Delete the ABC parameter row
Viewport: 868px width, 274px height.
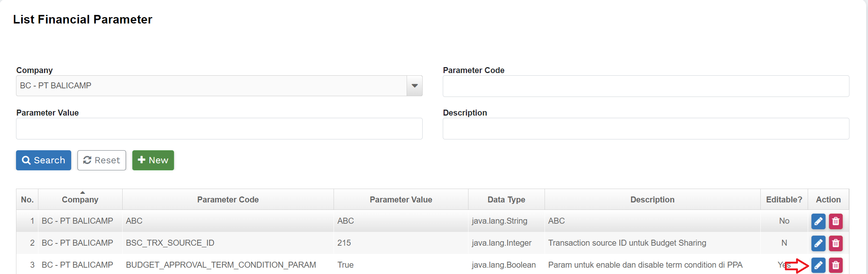(x=836, y=221)
